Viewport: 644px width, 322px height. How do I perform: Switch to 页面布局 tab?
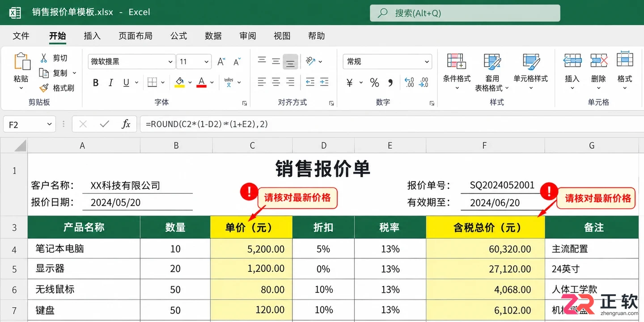(136, 36)
